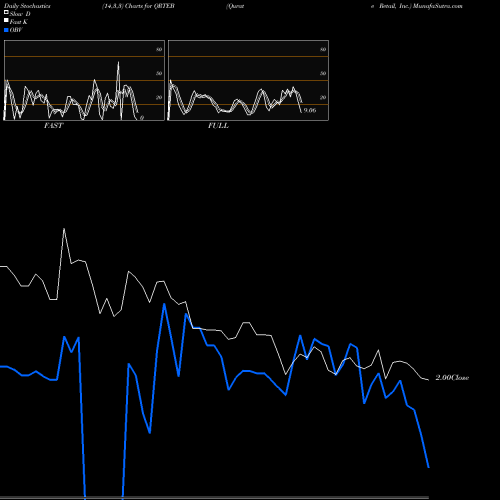The image size is (500, 500).
Task: Click the OBV legend label text
Action: pyautogui.click(x=16, y=30)
